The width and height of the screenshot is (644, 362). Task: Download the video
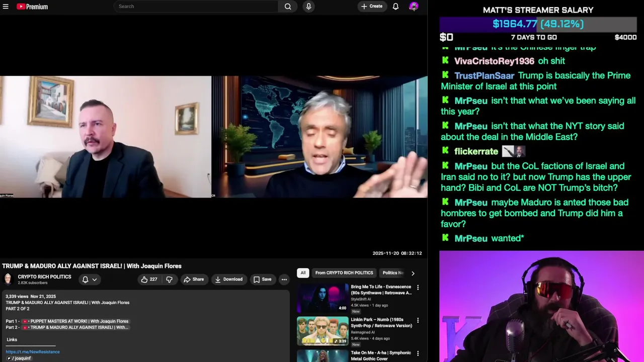[228, 280]
